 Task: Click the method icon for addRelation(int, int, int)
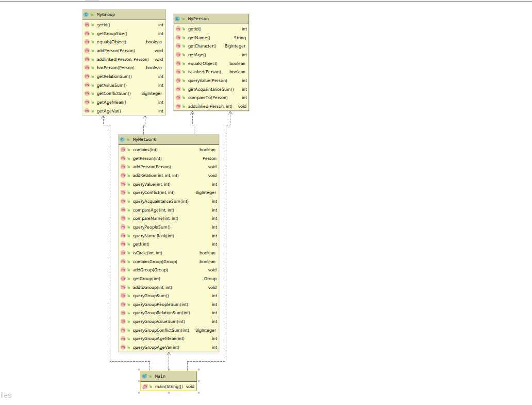123,175
